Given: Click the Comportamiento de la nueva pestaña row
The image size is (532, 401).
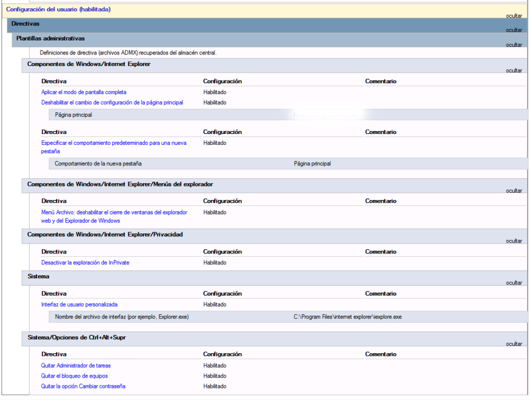Looking at the screenshot, I should tap(101, 163).
